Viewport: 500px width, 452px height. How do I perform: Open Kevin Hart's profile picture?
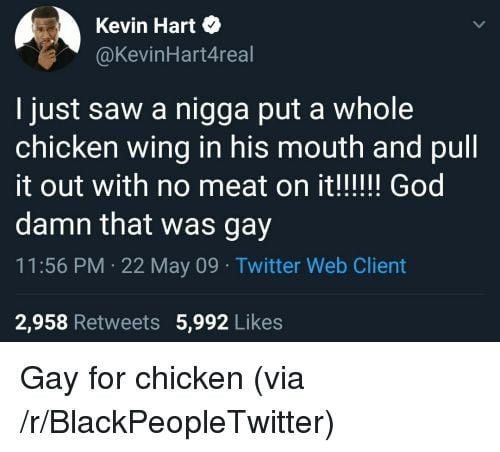point(48,38)
